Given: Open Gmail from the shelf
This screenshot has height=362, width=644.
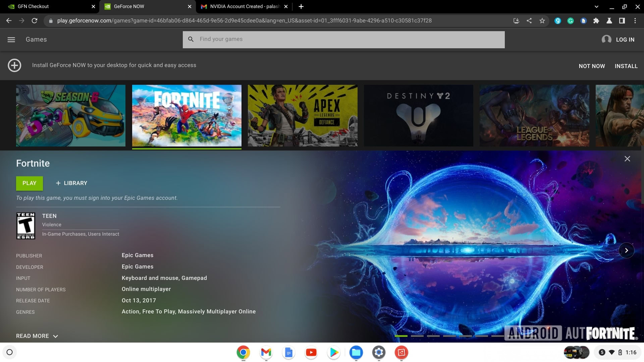Looking at the screenshot, I should coord(266,352).
